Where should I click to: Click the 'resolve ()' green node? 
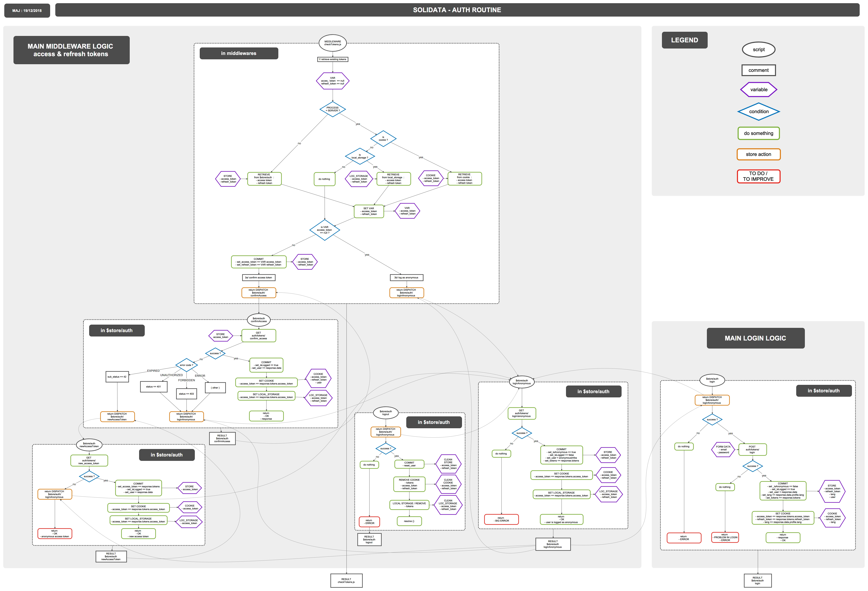click(409, 521)
